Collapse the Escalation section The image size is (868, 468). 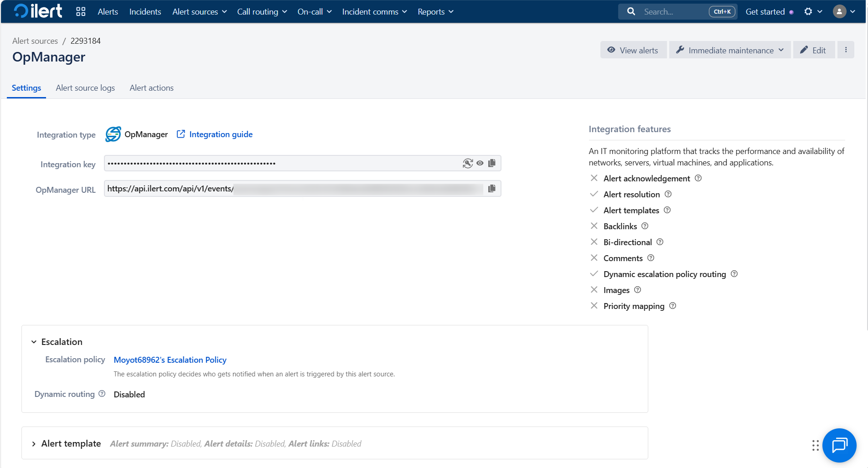[x=34, y=342]
